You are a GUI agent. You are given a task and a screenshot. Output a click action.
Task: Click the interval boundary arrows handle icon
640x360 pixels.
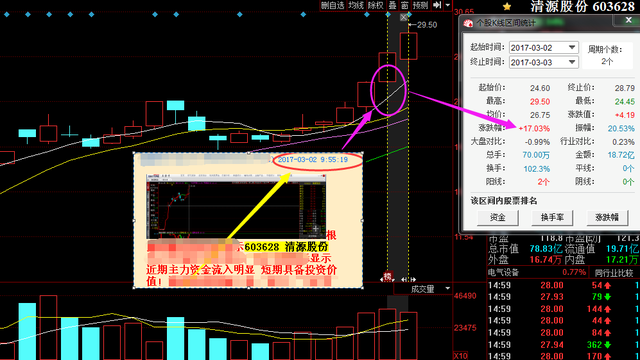[408, 280]
